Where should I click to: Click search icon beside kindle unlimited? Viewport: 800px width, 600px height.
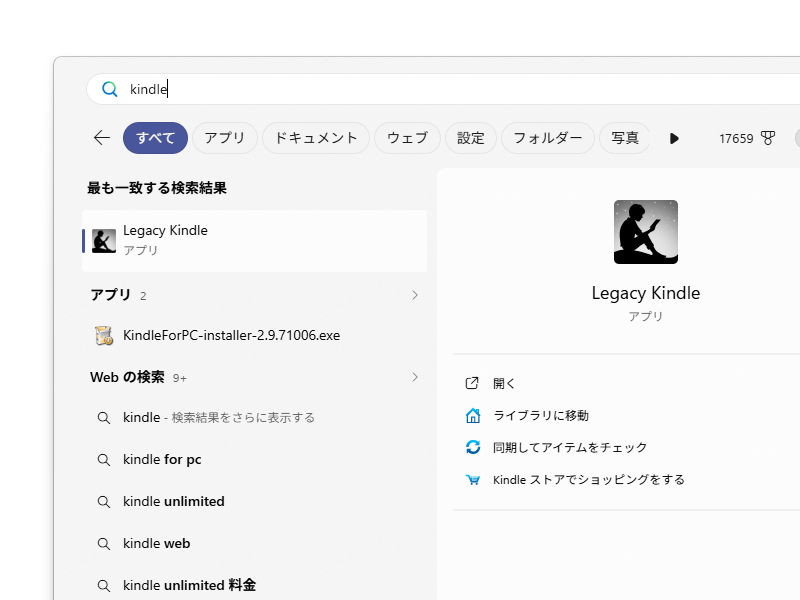coord(104,502)
